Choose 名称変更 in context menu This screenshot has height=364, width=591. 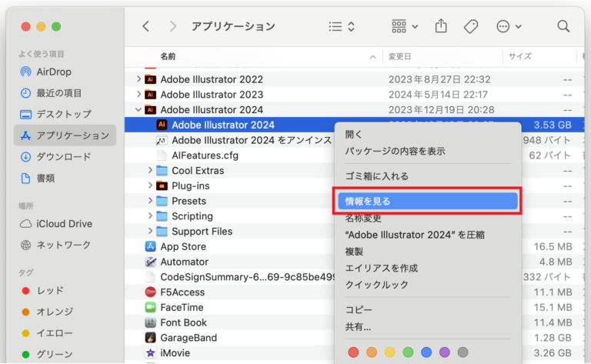(x=428, y=219)
